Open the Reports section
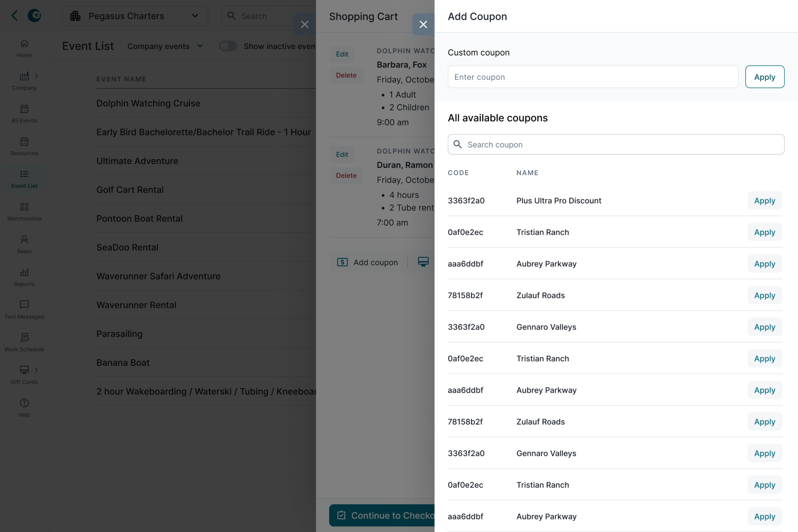Viewport: 798px width, 532px height. [24, 277]
